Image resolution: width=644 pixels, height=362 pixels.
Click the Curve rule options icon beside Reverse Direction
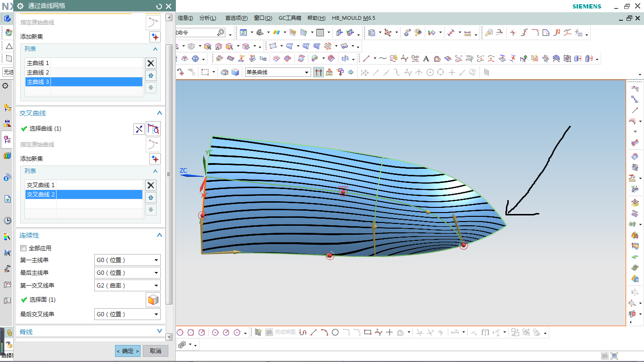153,129
